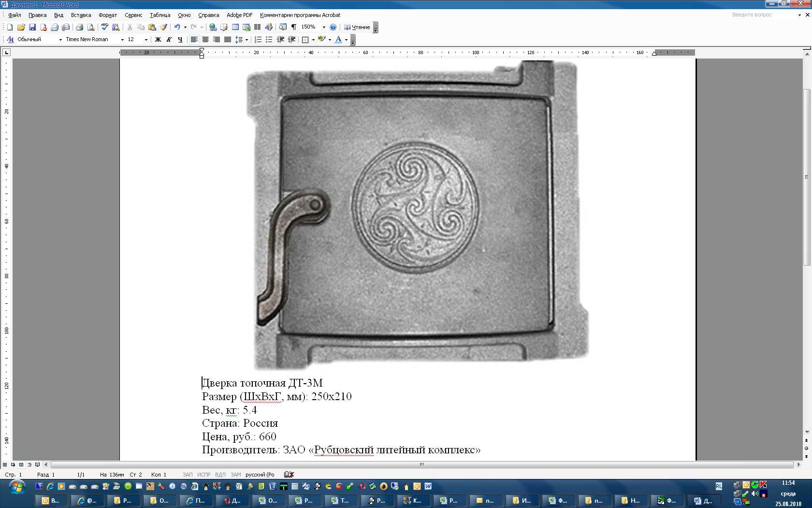Expand the Times New Roman font dropdown
812x508 pixels.
point(122,40)
